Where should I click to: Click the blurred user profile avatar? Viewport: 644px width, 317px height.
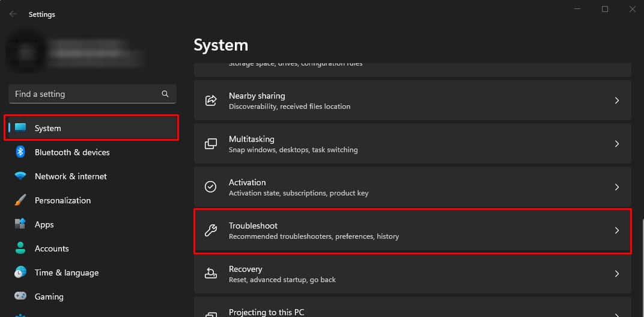point(26,51)
